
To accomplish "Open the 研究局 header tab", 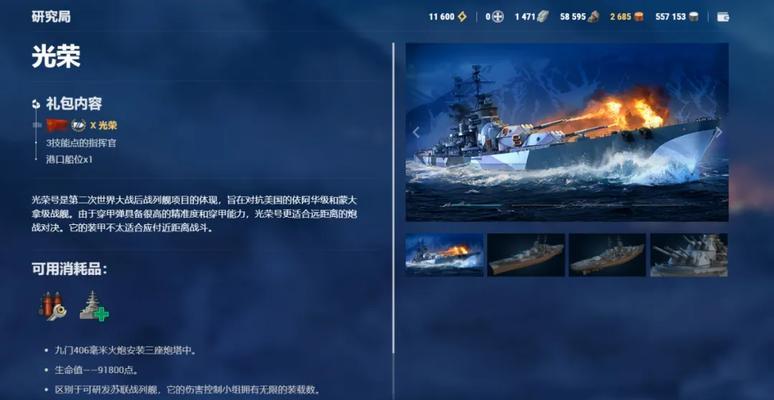I will (x=51, y=16).
